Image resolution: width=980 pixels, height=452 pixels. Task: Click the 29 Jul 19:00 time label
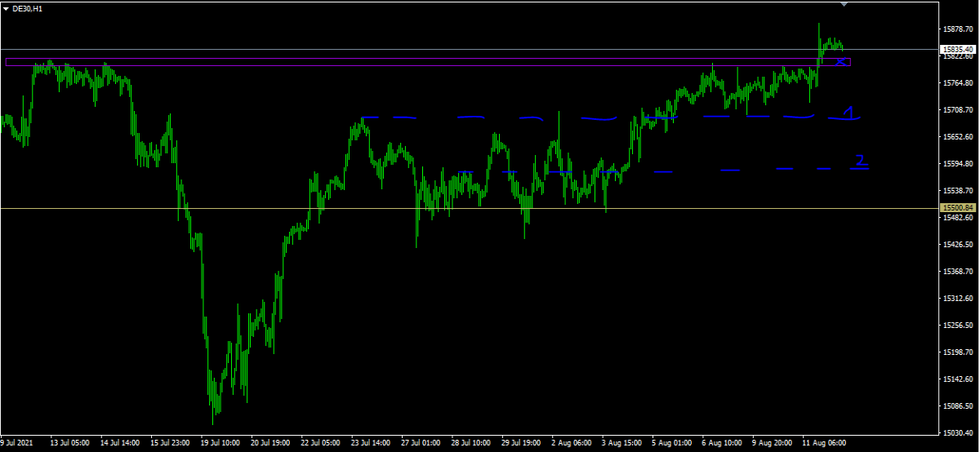coord(522,443)
